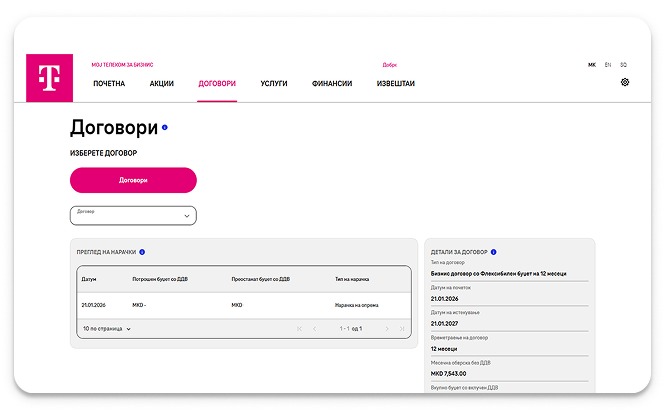
Task: Select the 21.01.2026 date cell in table
Action: tap(94, 305)
